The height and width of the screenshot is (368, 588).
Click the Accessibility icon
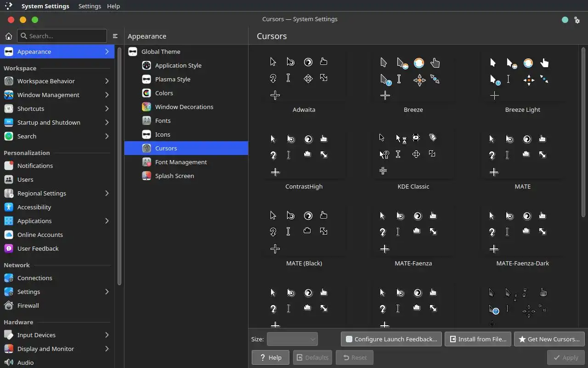8,207
